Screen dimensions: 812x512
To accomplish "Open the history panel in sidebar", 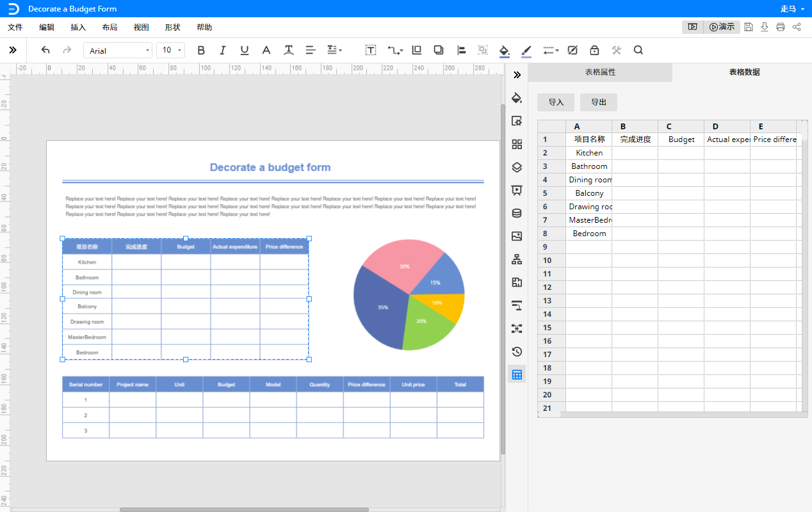I will (517, 351).
